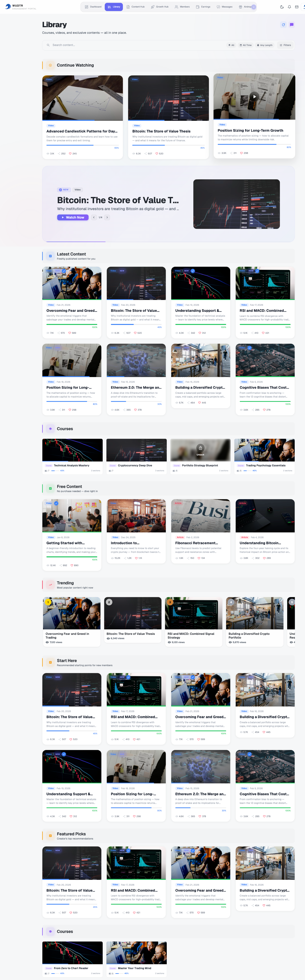Click the Start Here section icon
This screenshot has height=980, width=305.
pyautogui.click(x=50, y=662)
